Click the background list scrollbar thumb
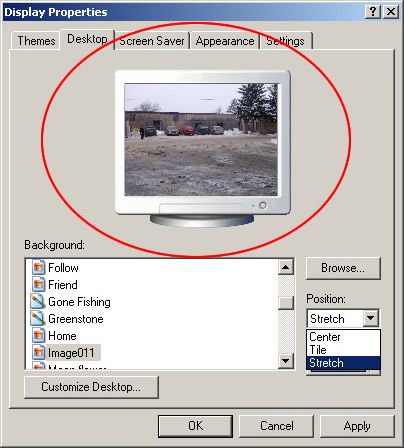Image resolution: width=404 pixels, height=448 pixels. (286, 303)
